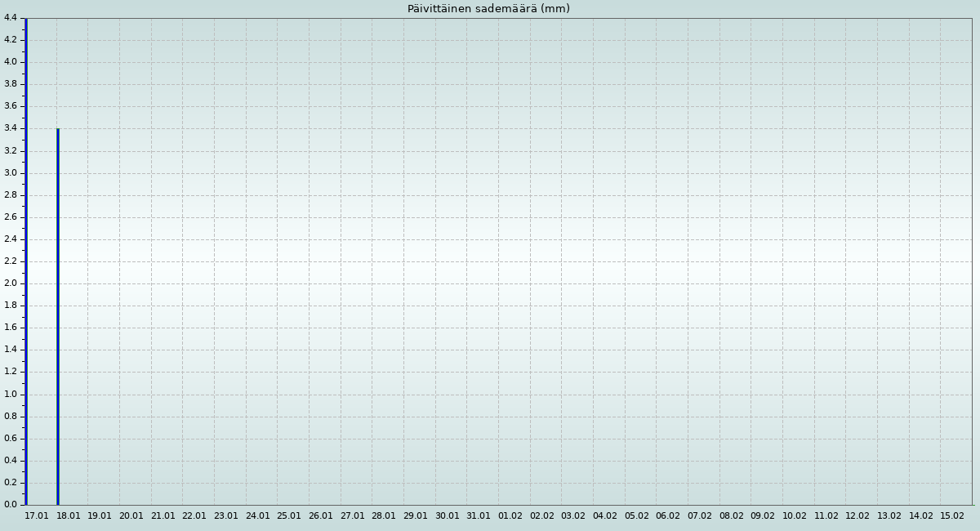Select the 25.01 date on x-axis
The image size is (980, 531).
coord(289,516)
